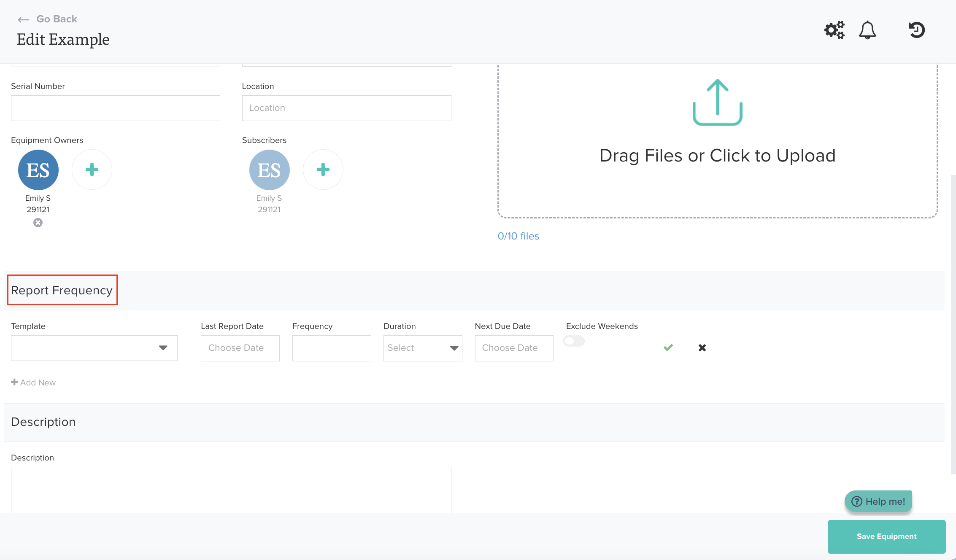Open the history clock icon
956x560 pixels.
pyautogui.click(x=916, y=30)
